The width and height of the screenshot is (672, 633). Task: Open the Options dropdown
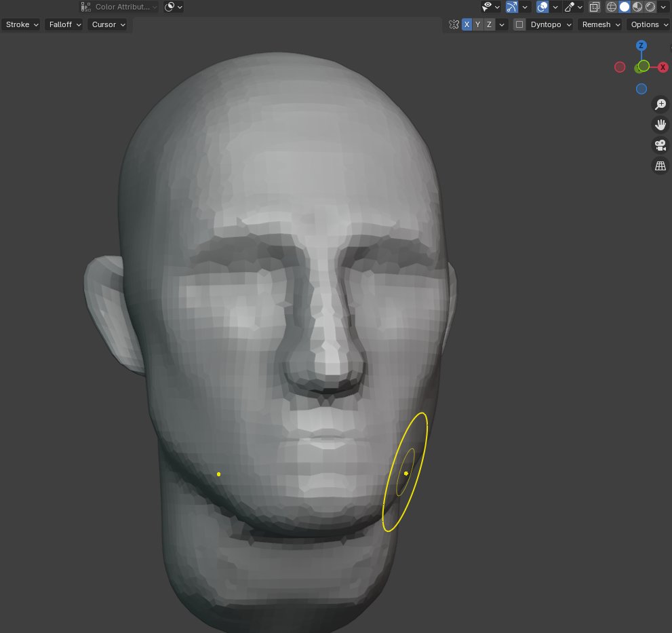649,24
